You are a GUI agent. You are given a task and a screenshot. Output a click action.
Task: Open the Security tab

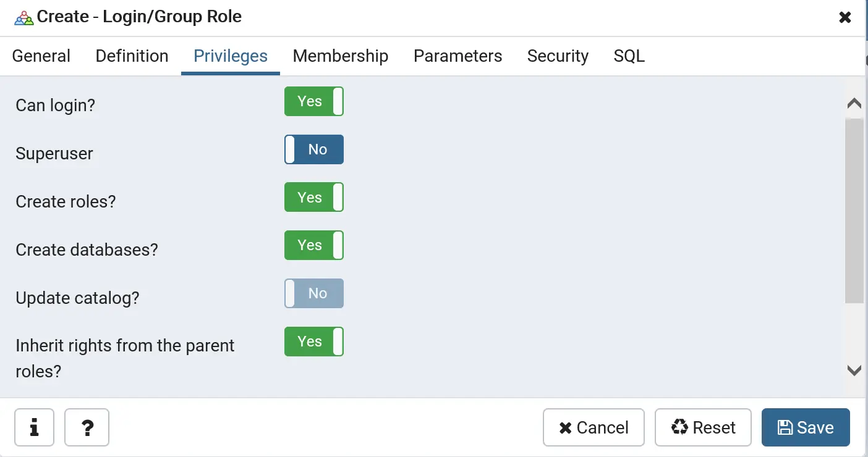[558, 56]
